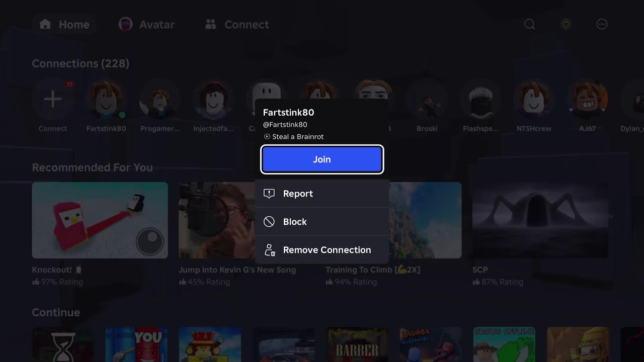Open the Knockout! game thumbnail
Viewport: 644px width, 362px height.
coord(100,220)
